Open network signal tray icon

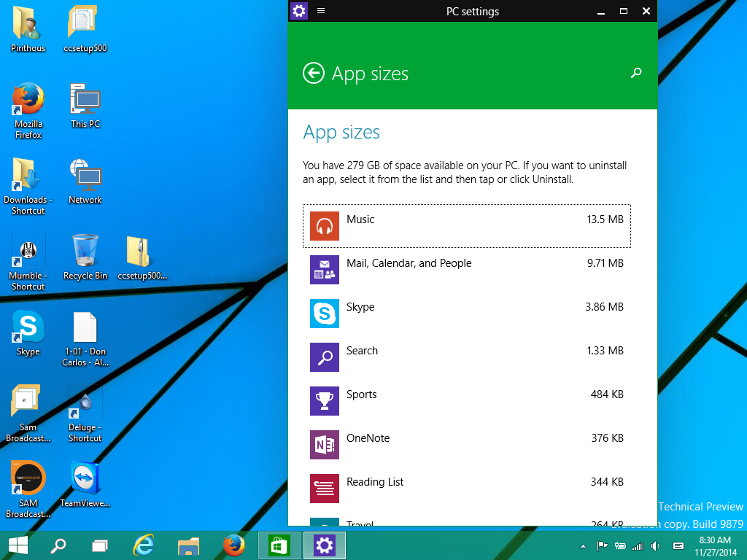click(638, 545)
